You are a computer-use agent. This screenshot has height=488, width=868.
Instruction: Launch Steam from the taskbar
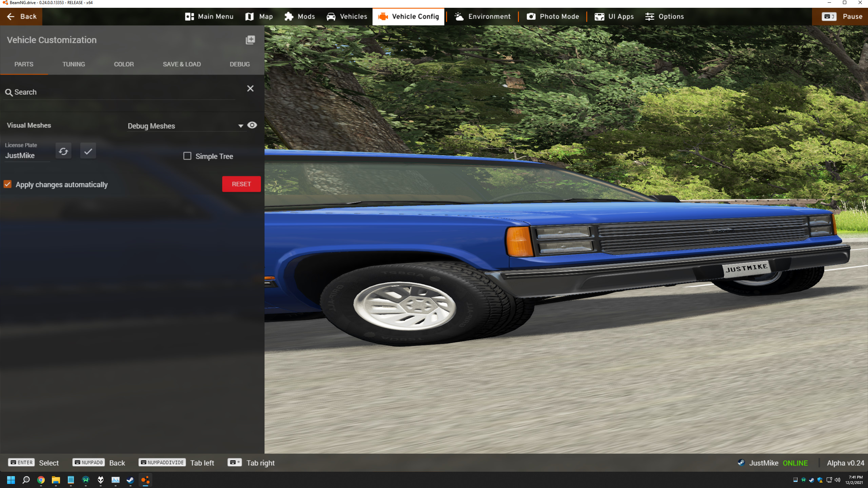[x=130, y=480]
